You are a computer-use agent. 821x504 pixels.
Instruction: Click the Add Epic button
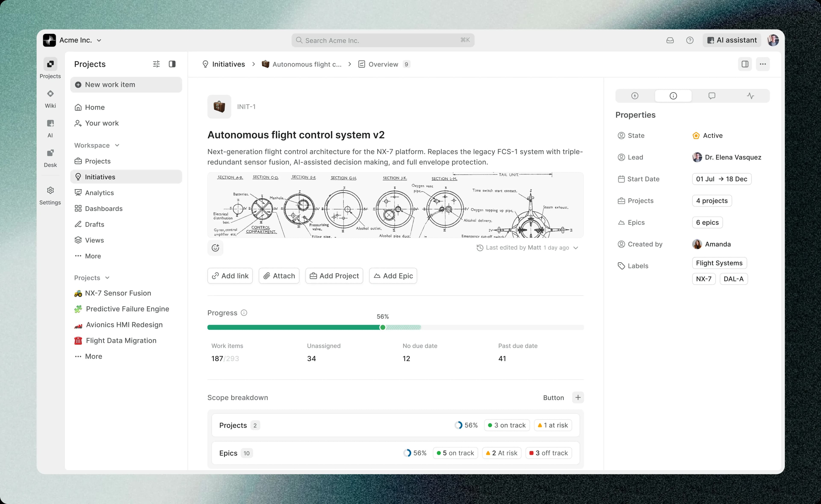[x=393, y=276]
